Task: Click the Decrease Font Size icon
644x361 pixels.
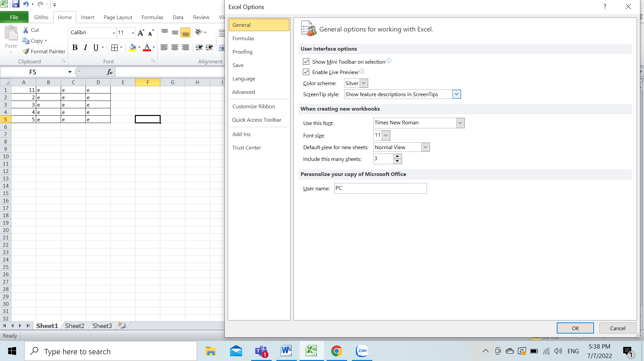Action: tap(151, 33)
